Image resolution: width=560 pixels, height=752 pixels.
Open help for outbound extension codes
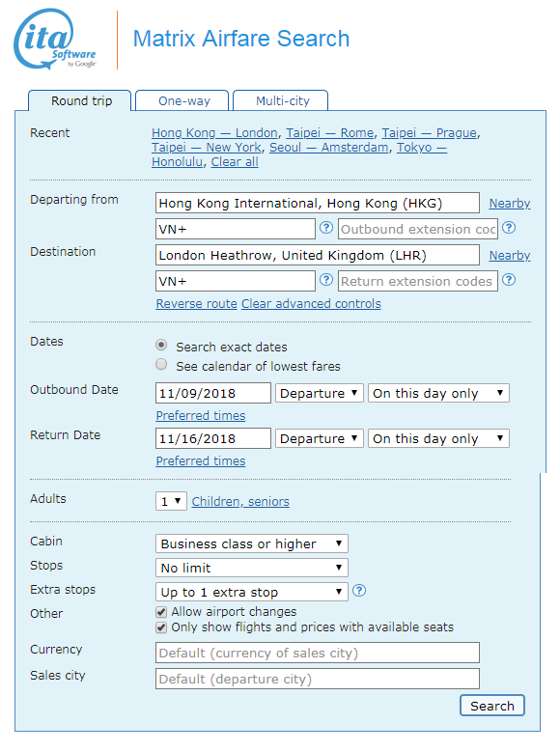click(x=509, y=227)
